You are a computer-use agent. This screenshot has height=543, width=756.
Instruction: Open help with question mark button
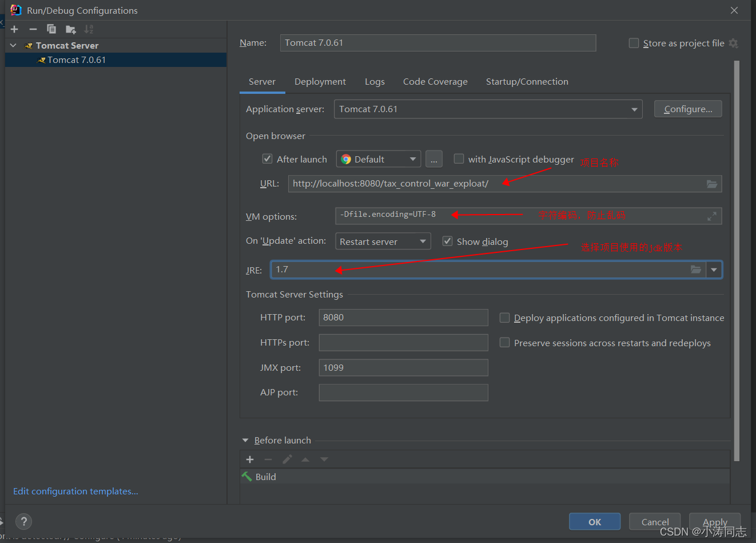coord(23,521)
